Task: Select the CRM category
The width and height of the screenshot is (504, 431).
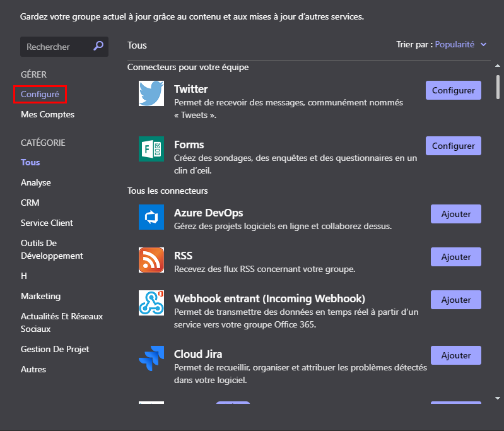Action: 30,203
